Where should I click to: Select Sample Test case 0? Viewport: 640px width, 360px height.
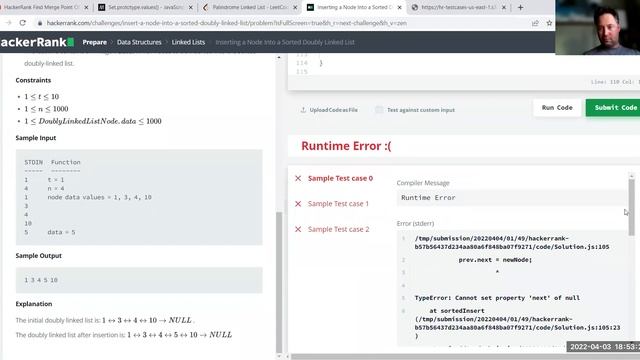pos(340,178)
